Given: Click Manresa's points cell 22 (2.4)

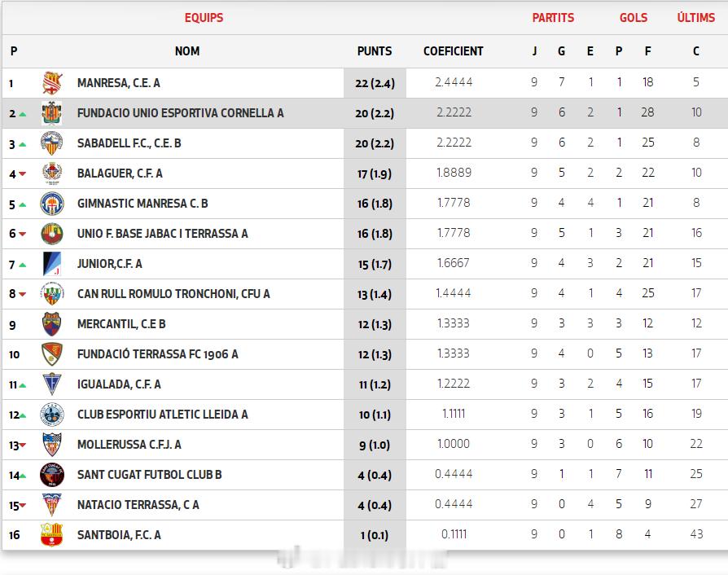Looking at the screenshot, I should tap(375, 83).
